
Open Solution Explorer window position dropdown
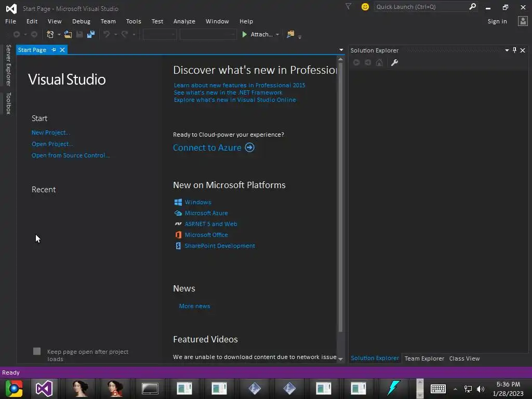507,50
